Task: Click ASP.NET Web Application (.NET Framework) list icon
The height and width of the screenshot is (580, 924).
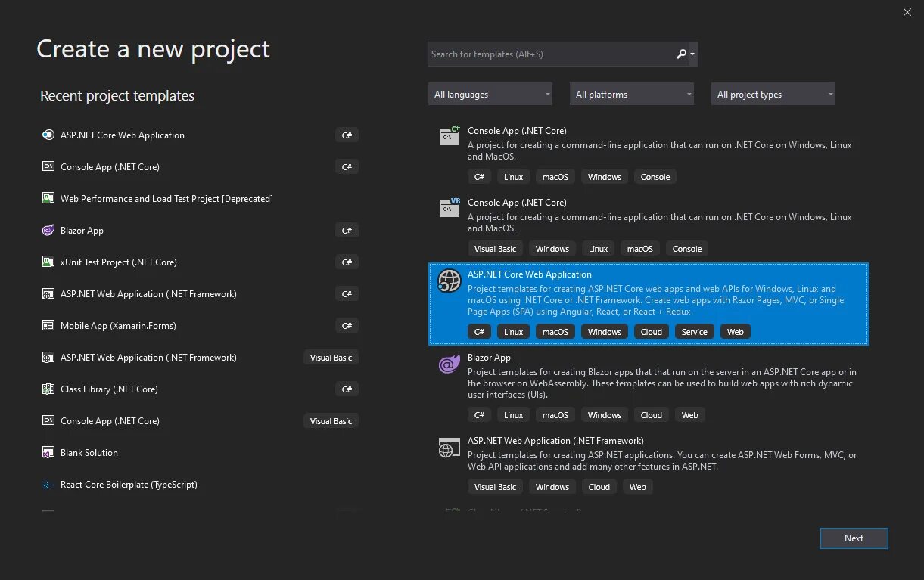Action: pos(450,448)
